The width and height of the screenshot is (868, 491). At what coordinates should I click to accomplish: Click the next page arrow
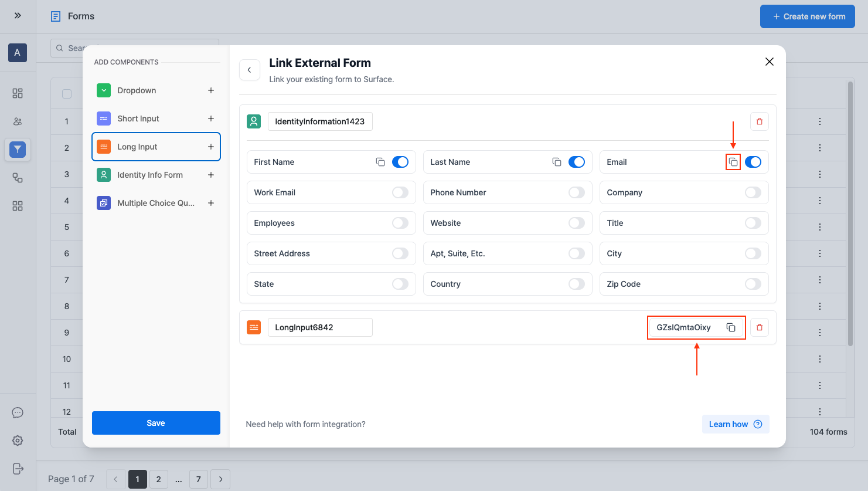click(220, 479)
